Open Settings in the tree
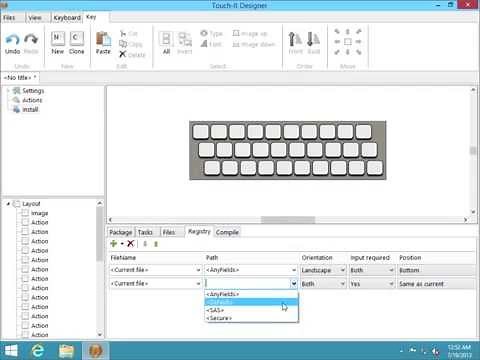 coord(33,91)
